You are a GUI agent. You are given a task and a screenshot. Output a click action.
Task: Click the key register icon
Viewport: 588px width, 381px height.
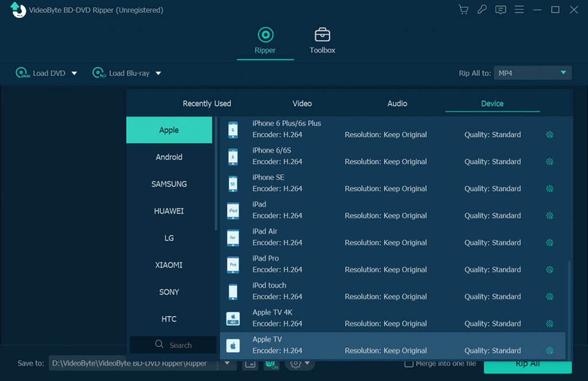(x=482, y=10)
